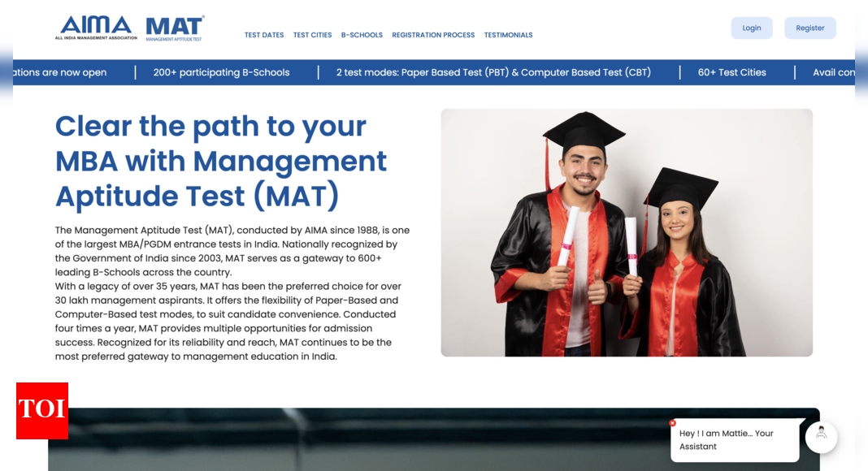Click the red TOI logo badge

42,410
